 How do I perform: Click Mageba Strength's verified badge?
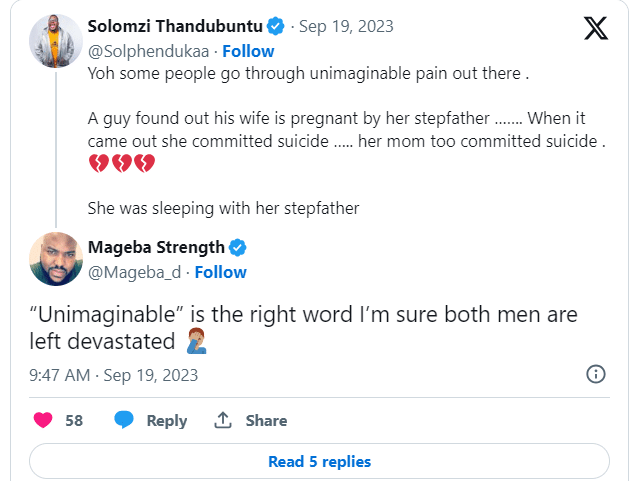[x=239, y=247]
